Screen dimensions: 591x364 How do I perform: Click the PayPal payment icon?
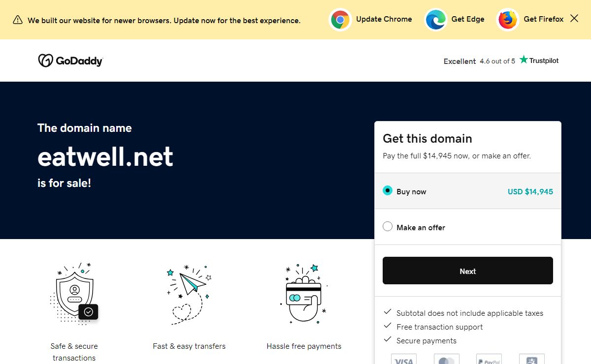[489, 360]
